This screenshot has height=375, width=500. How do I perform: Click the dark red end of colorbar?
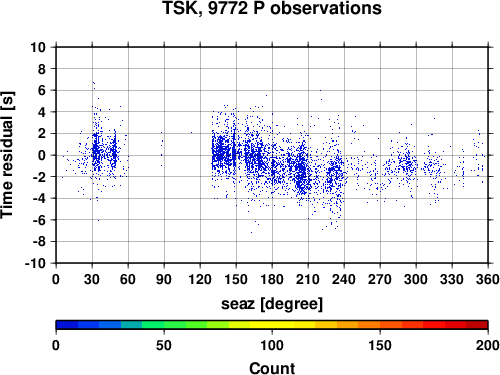[x=477, y=325]
